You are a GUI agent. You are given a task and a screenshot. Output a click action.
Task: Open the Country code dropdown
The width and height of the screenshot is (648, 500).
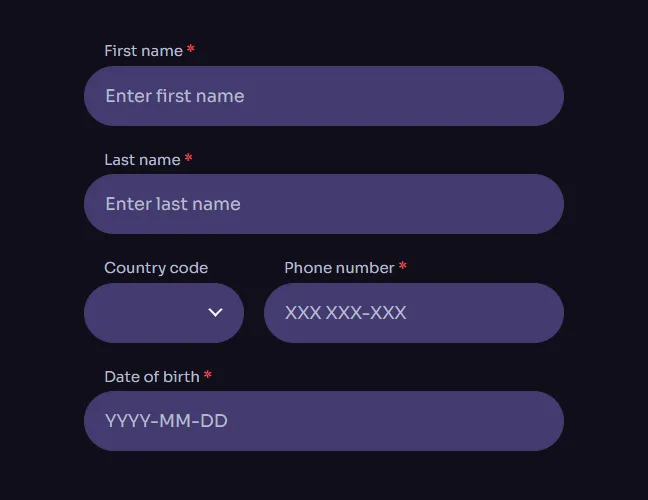coord(164,313)
